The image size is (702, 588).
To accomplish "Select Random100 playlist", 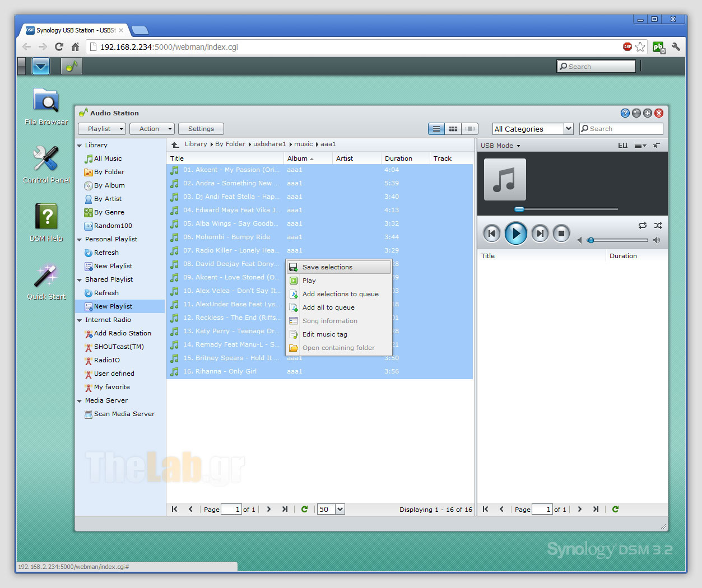I will 113,226.
